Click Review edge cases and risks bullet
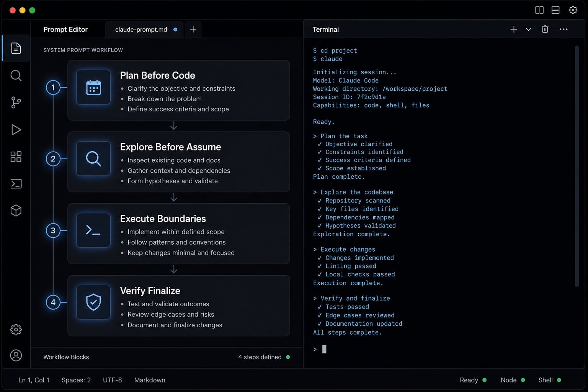This screenshot has height=392, width=588. [x=171, y=314]
